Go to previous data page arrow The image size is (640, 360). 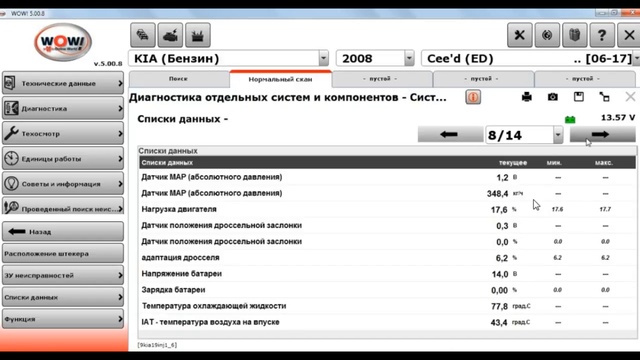pos(450,134)
